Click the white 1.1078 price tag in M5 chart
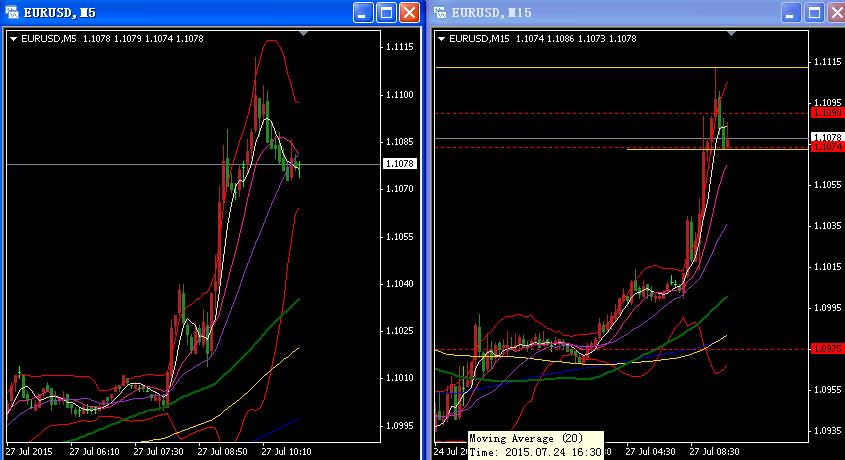 (x=399, y=163)
